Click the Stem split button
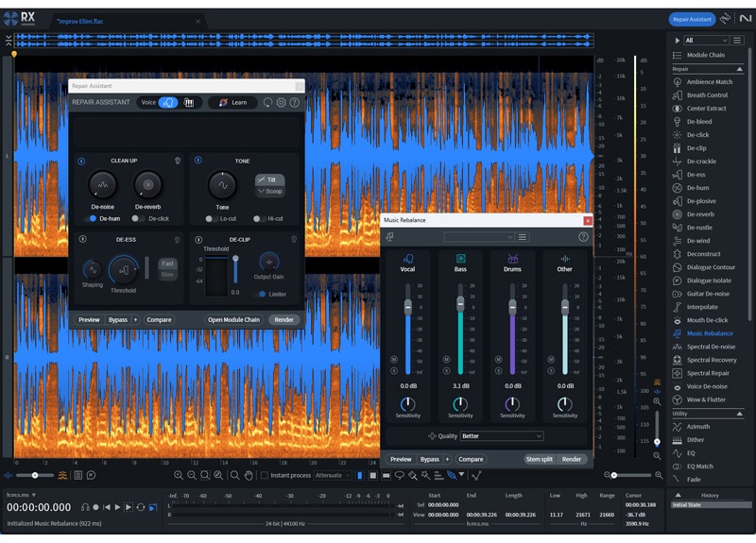The width and height of the screenshot is (756, 543). pyautogui.click(x=540, y=459)
